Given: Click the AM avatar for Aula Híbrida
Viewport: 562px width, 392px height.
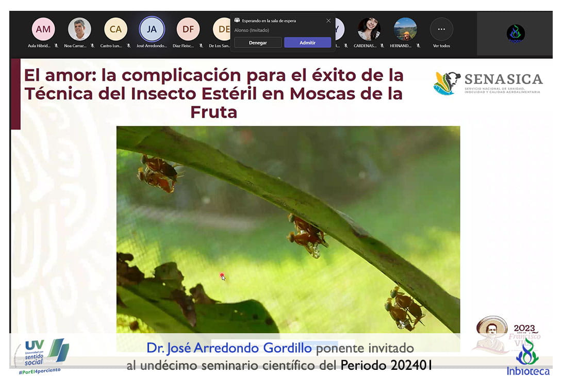Looking at the screenshot, I should 43,29.
